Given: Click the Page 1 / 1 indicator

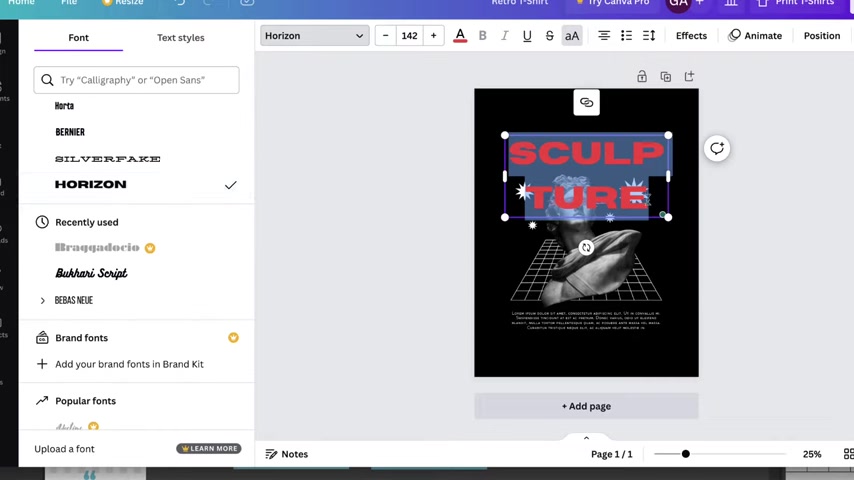Looking at the screenshot, I should coord(612,454).
